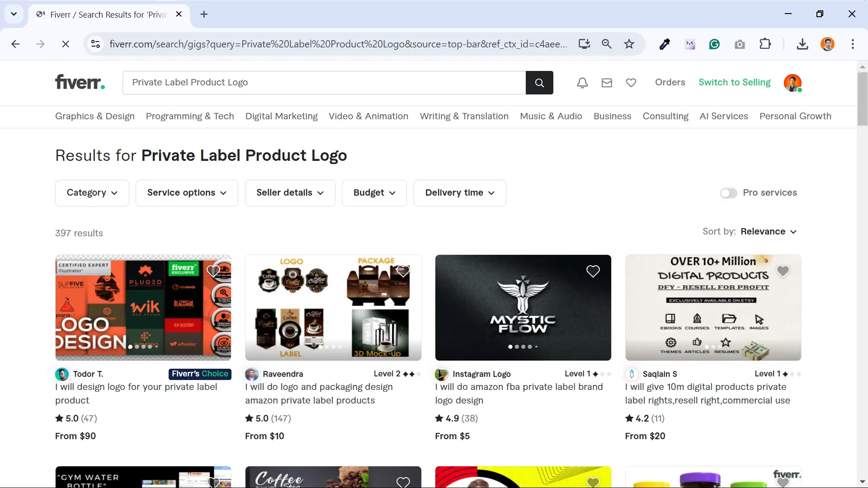Click the camera screenshot extension icon
This screenshot has height=488, width=868.
[740, 44]
